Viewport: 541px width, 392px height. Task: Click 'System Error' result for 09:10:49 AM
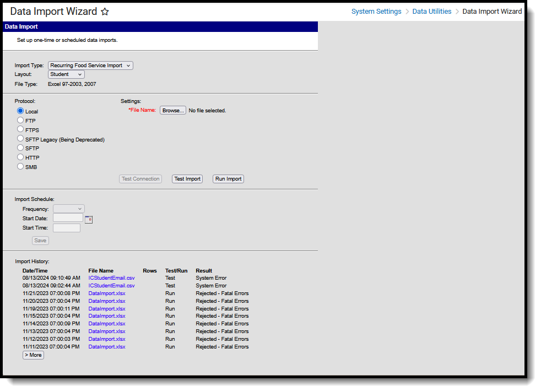coord(211,278)
